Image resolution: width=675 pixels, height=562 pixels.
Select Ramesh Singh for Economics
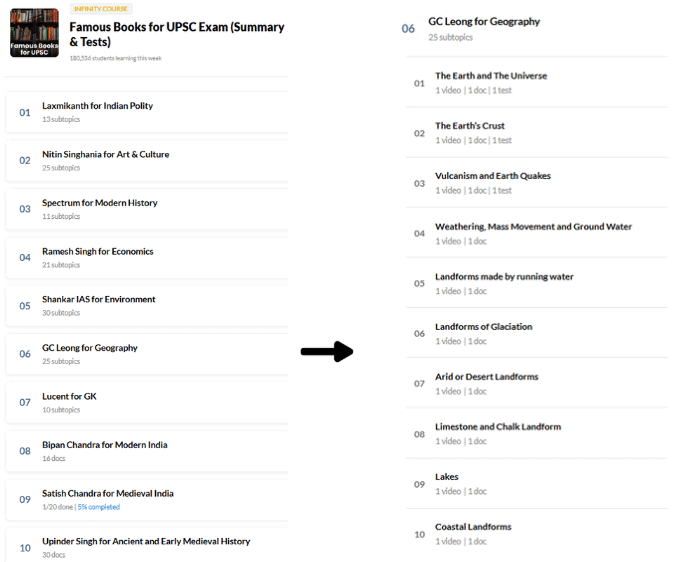[147, 257]
